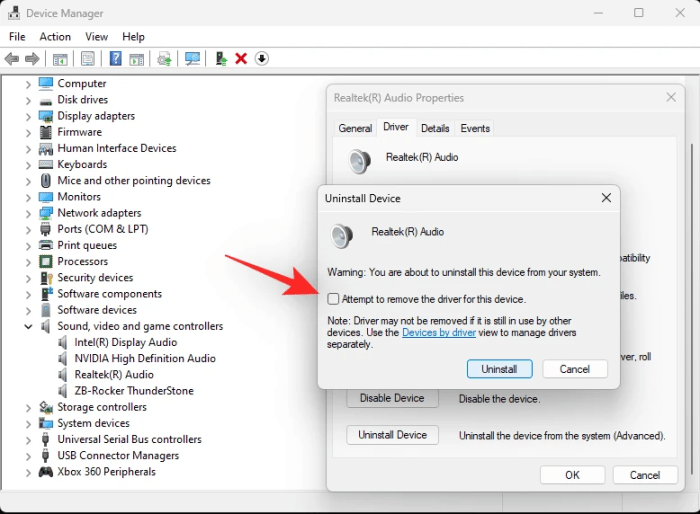Confirm with the Uninstall button
Viewport: 700px width, 514px height.
point(500,369)
